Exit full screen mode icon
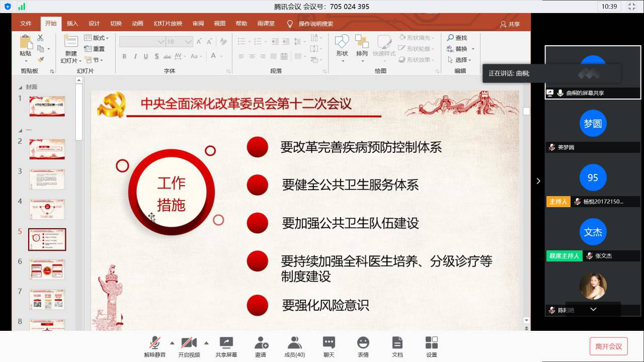The width and height of the screenshot is (644, 362). click(x=631, y=7)
